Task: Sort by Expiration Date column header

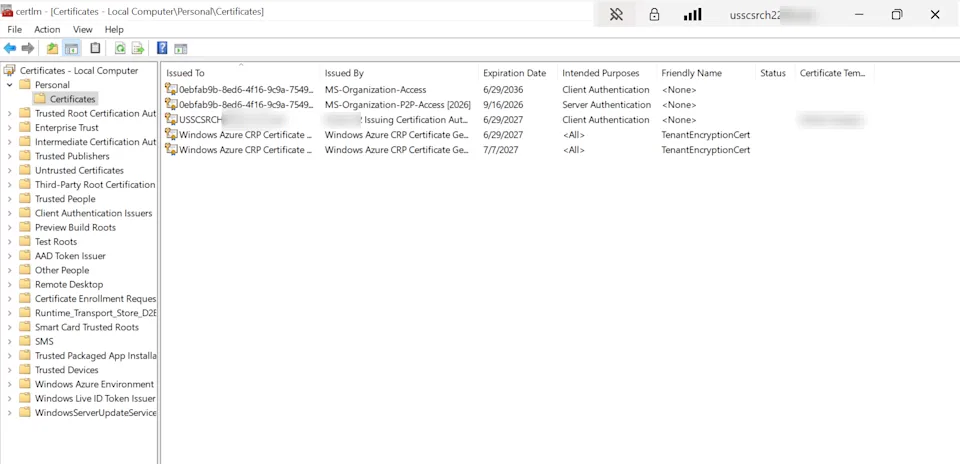Action: click(517, 73)
